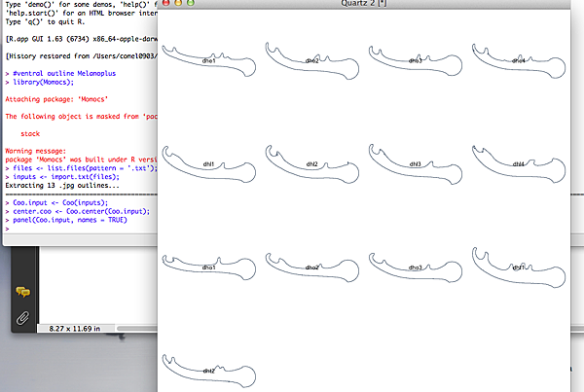Screen dimensions: 584x392
Task: Select the dho3 outline in the plot
Action: pos(416,267)
